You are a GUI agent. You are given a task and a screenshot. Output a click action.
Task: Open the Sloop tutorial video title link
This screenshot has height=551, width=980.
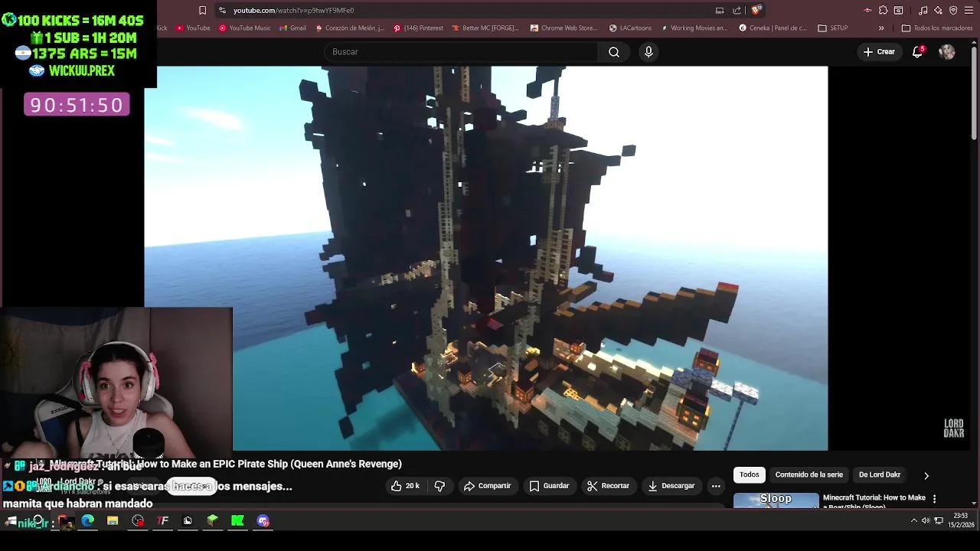pos(874,500)
